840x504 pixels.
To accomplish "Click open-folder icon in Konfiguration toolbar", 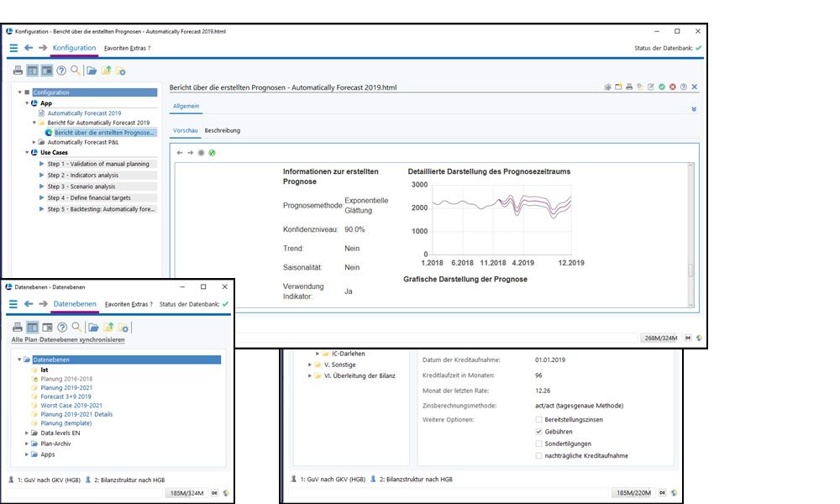I will coord(92,71).
